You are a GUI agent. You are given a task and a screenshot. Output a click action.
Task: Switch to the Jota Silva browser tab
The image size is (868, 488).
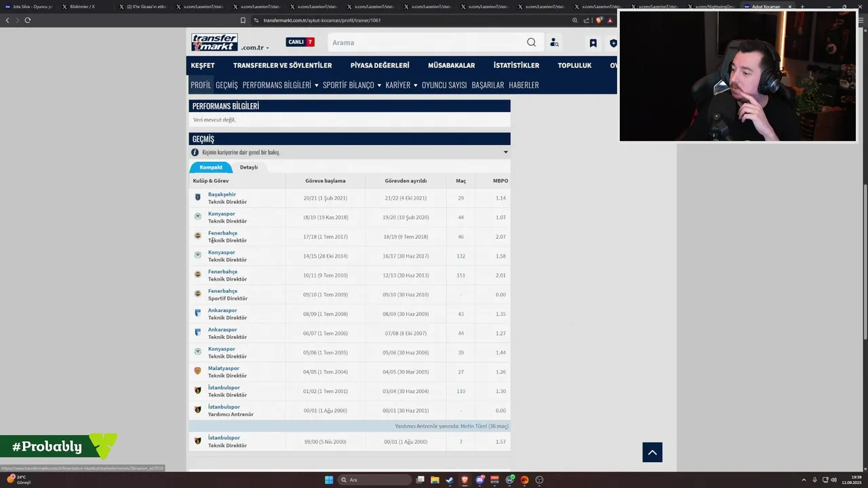tap(30, 6)
